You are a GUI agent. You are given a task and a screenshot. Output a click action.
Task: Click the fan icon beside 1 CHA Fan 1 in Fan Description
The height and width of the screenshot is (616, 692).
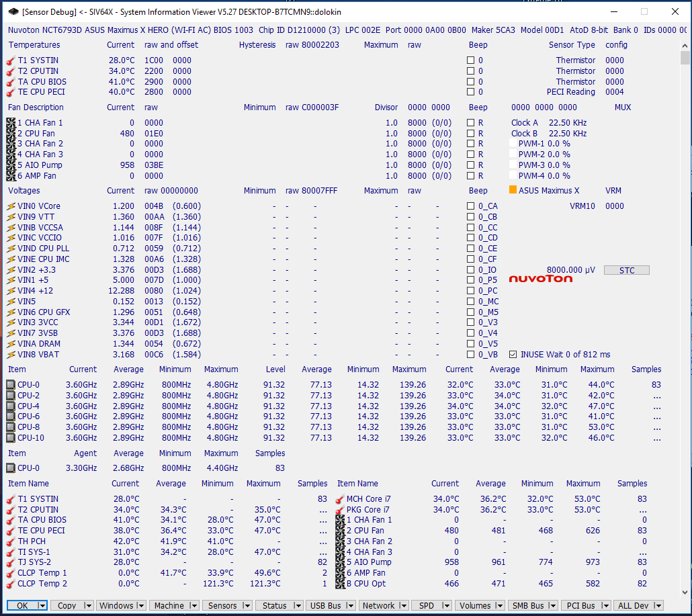click(x=11, y=123)
